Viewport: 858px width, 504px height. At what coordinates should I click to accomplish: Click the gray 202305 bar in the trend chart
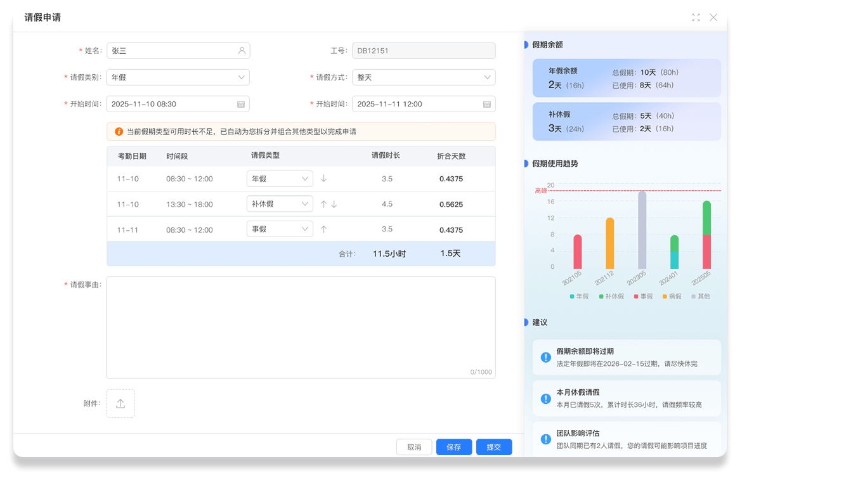642,229
